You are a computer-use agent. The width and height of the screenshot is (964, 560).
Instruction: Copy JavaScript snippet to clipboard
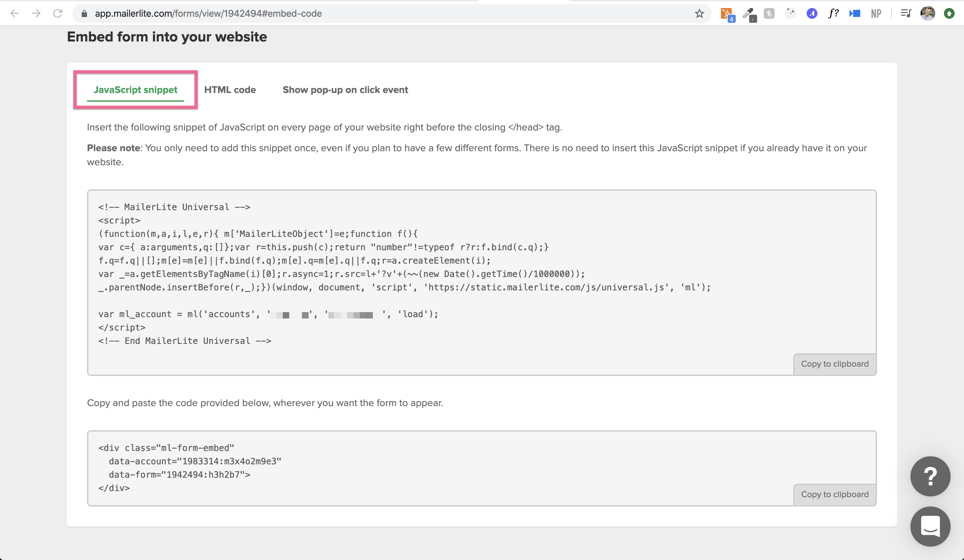[x=835, y=363]
